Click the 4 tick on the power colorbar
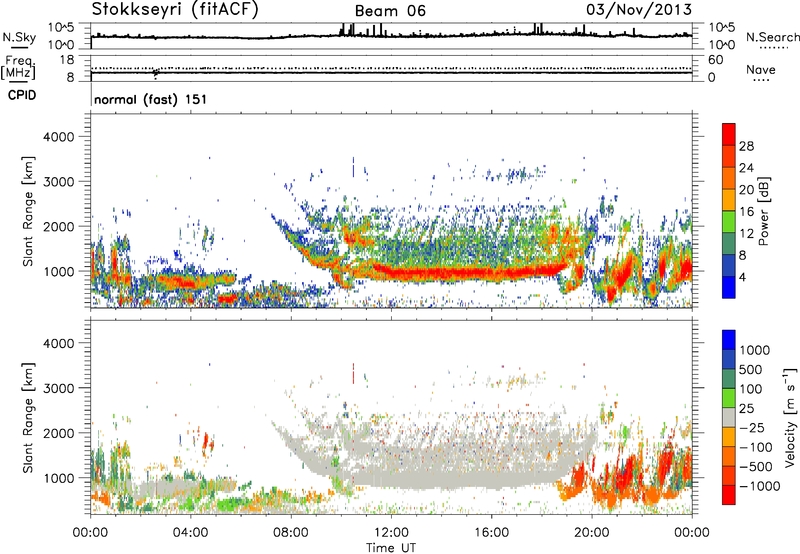The width and height of the screenshot is (800, 554). [742, 277]
